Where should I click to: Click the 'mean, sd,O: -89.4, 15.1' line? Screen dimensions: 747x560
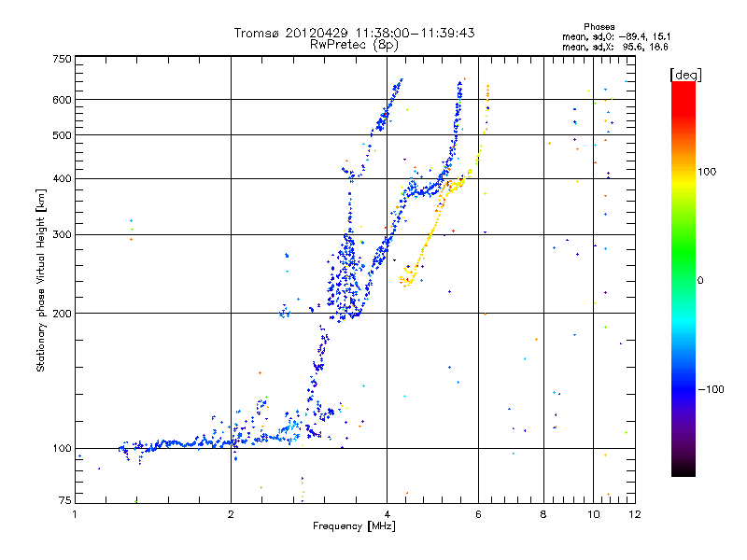pyautogui.click(x=616, y=36)
